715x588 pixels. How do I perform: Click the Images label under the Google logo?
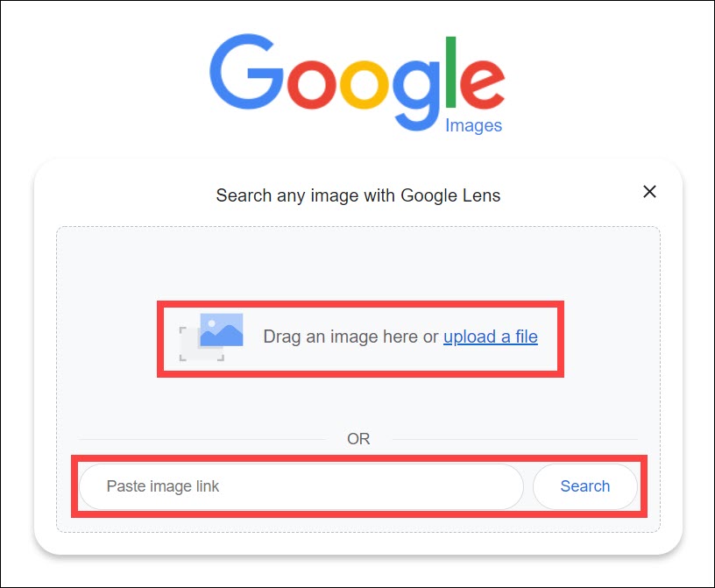[x=473, y=125]
